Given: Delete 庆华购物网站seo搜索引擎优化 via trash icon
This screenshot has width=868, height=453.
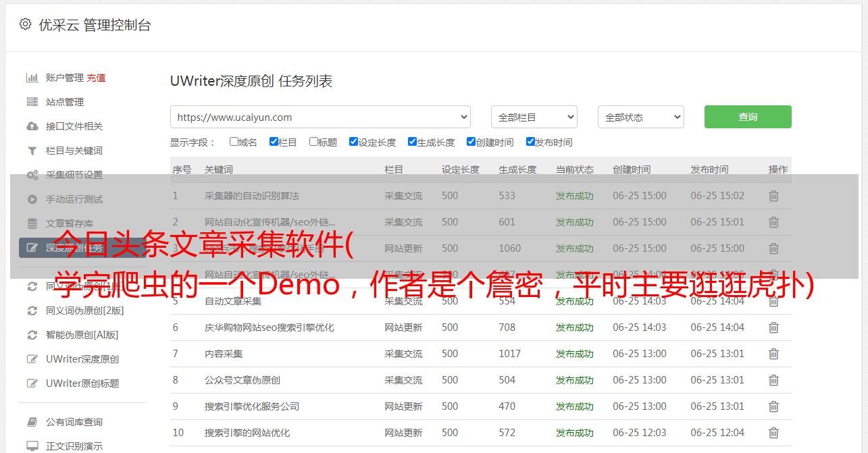Looking at the screenshot, I should (x=774, y=327).
